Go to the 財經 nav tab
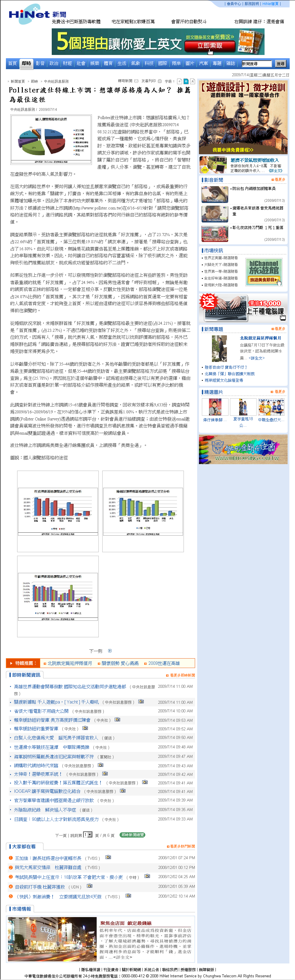This screenshot has height=980, width=295. point(67,64)
